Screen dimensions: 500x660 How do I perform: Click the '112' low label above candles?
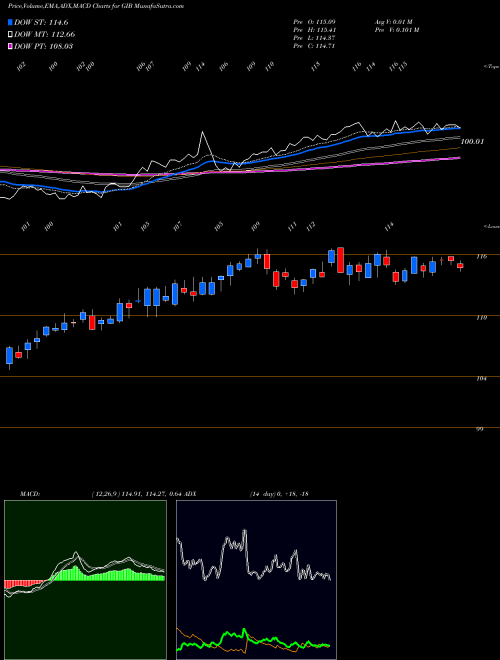(x=311, y=226)
